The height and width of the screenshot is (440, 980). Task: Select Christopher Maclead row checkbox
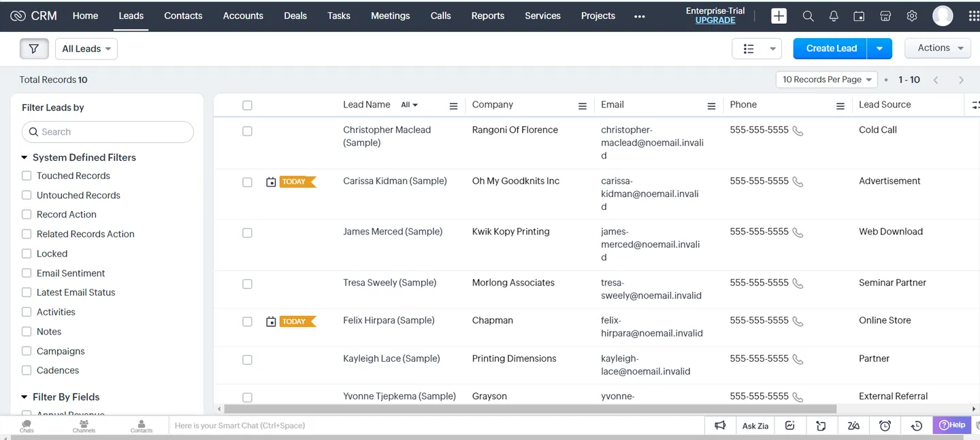[x=247, y=131]
